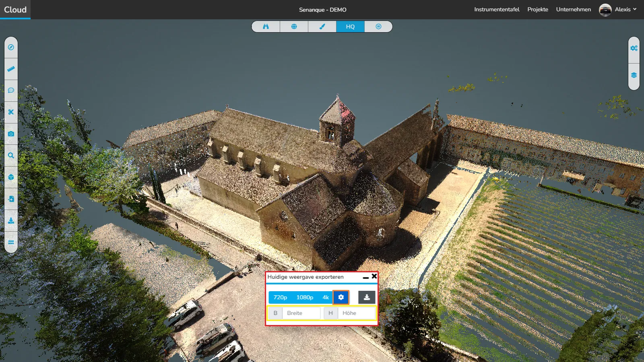
Task: Expand the settings gears panel on right
Action: pyautogui.click(x=634, y=48)
